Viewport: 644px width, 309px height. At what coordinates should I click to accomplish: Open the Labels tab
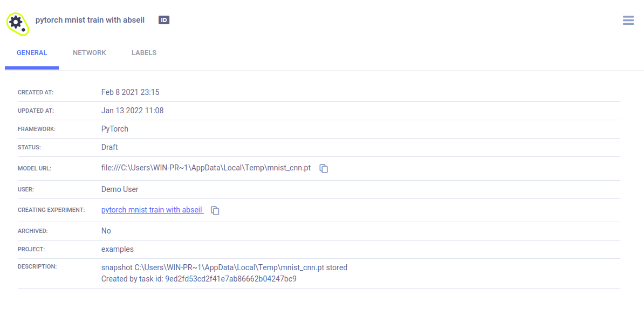click(x=144, y=53)
